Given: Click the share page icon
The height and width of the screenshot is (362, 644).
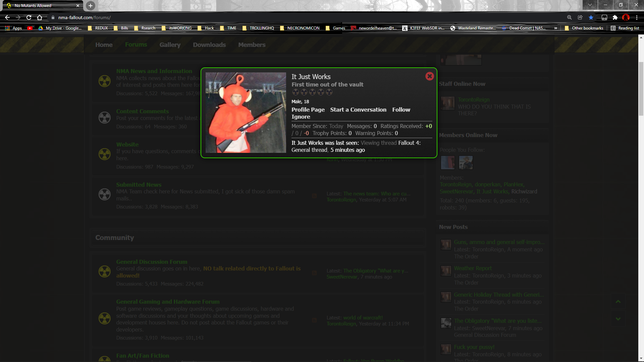Looking at the screenshot, I should 580,17.
